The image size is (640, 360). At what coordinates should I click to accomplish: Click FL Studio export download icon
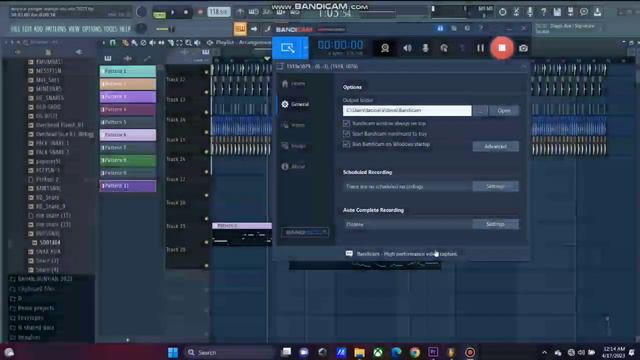pos(598,12)
